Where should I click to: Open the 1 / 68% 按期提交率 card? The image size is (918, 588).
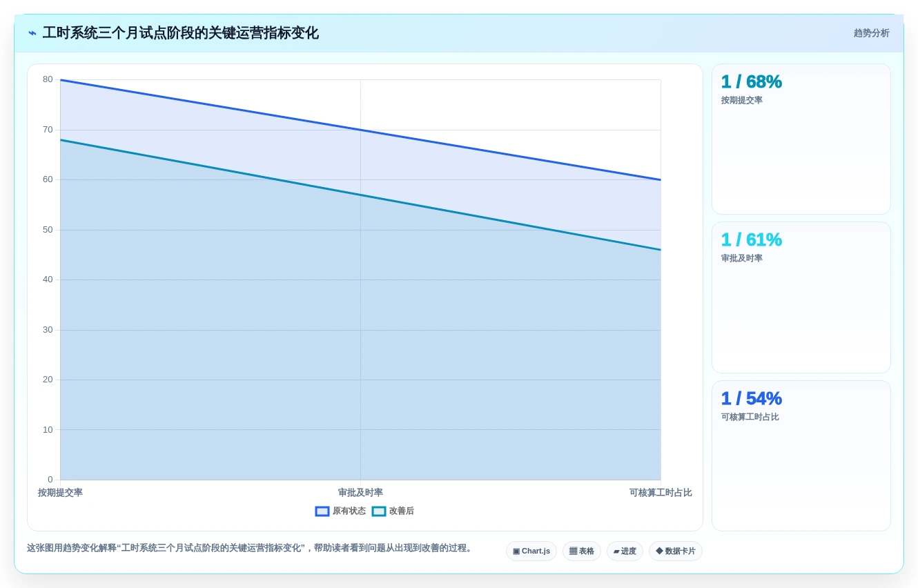[x=801, y=139]
